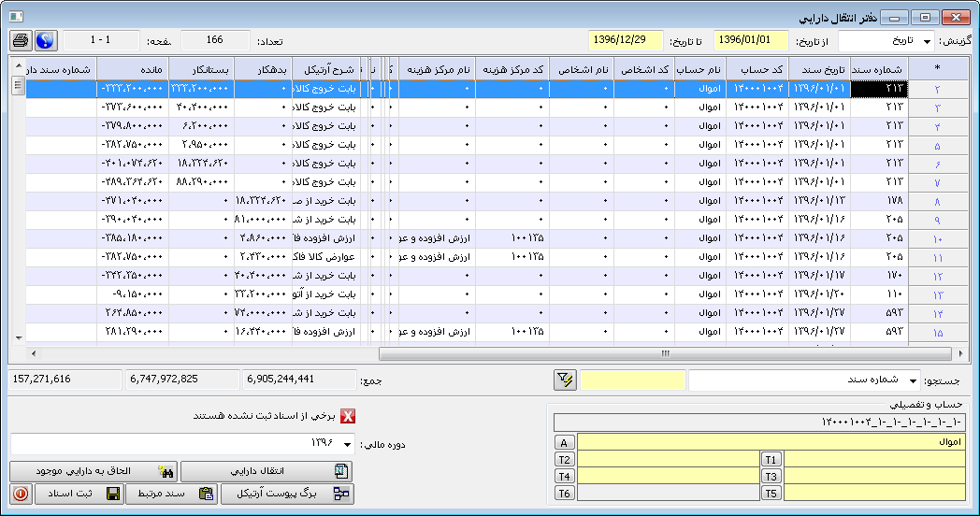Select row number ۱۵ in the grid

937,332
